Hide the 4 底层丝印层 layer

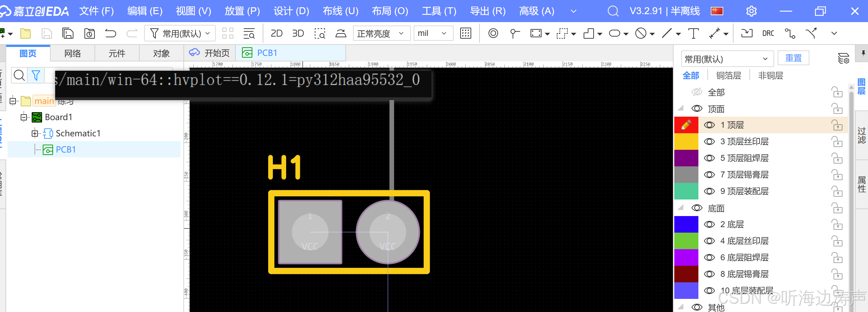click(x=709, y=241)
